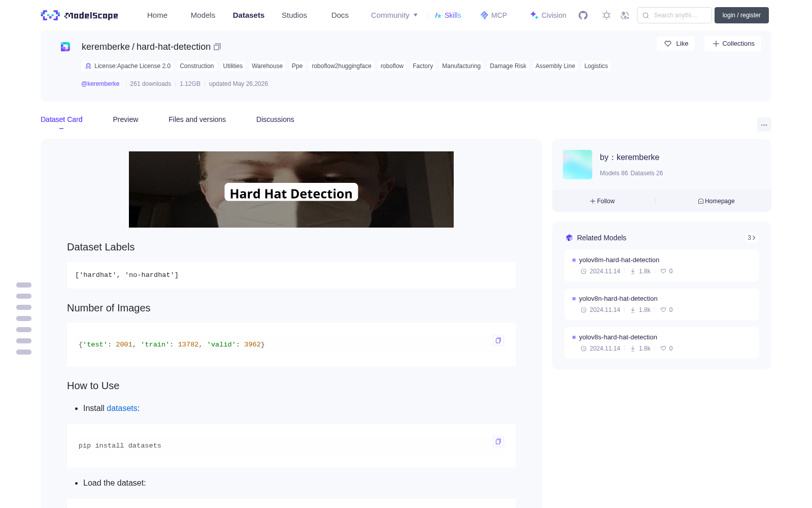
Task: Toggle the light/dark theme sun icon
Action: [x=606, y=15]
